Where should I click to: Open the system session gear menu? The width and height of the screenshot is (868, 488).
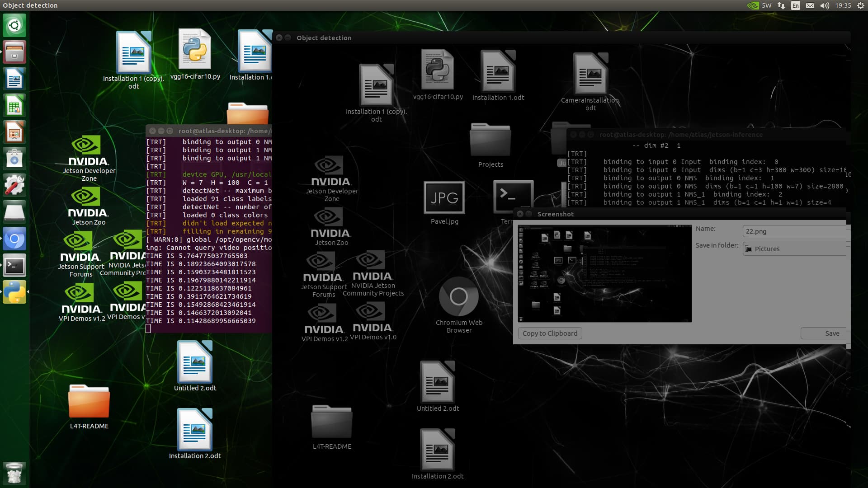pos(861,5)
